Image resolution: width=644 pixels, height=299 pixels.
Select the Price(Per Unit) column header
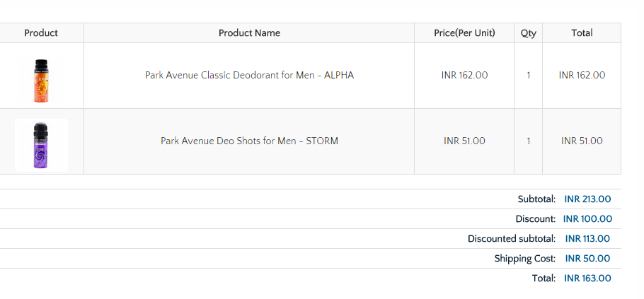pyautogui.click(x=464, y=33)
